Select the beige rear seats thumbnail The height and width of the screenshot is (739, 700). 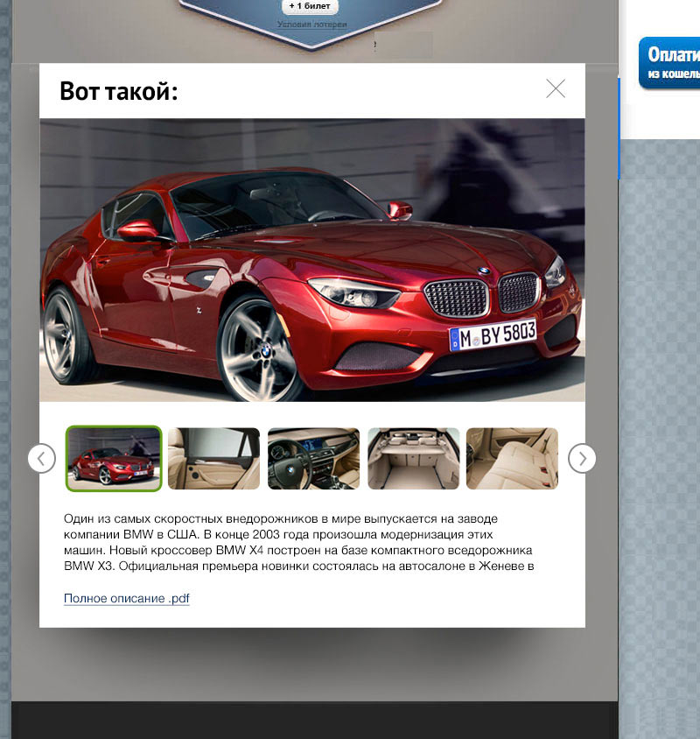point(512,458)
